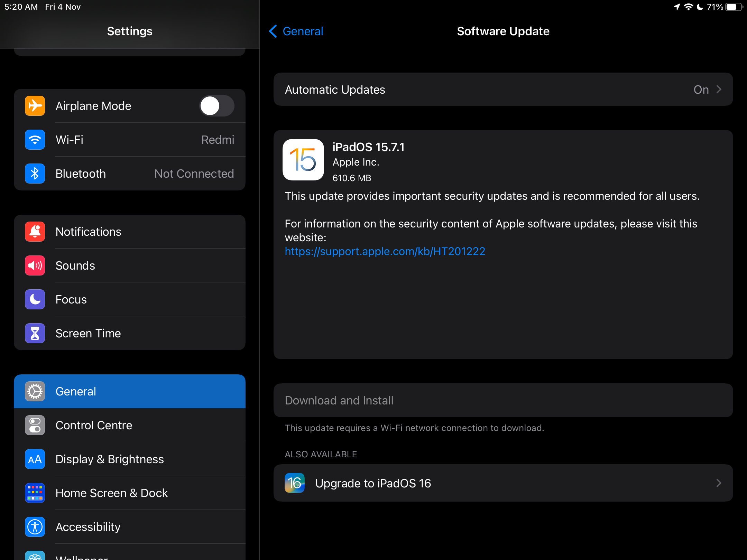Open Home Screen & Dock settings
747x560 pixels.
click(x=112, y=493)
